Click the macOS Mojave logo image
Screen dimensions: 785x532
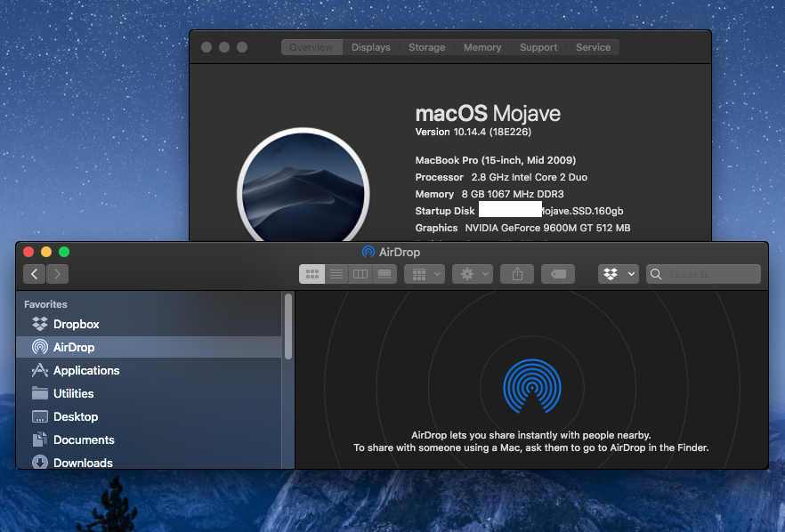[x=303, y=185]
